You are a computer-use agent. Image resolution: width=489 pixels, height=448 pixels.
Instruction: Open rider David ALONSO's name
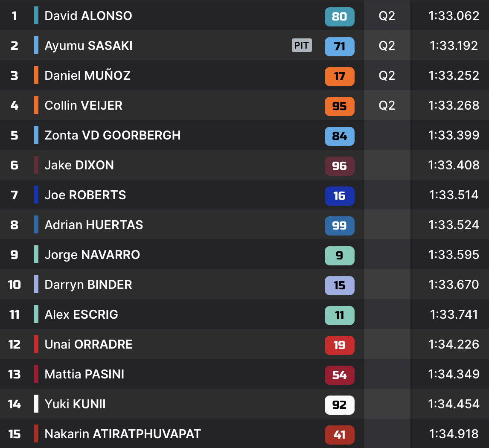88,16
